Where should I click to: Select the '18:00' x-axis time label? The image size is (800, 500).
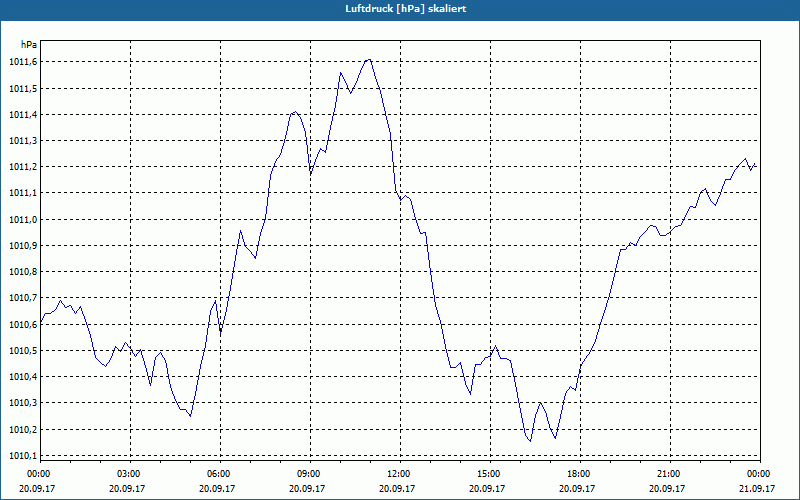coord(578,474)
